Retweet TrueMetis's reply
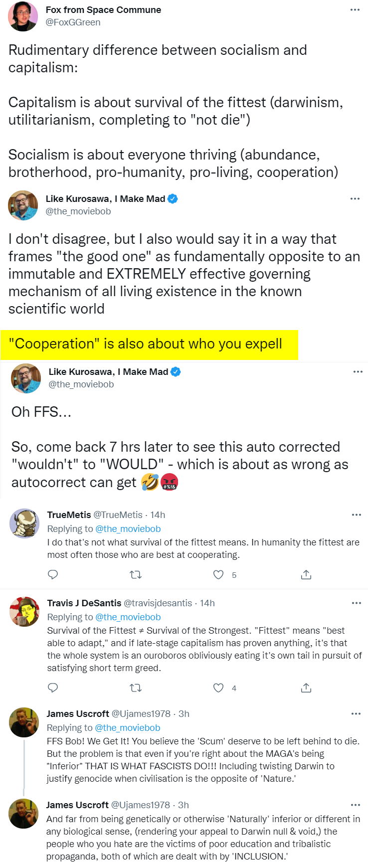The height and width of the screenshot is (868, 368). [136, 575]
